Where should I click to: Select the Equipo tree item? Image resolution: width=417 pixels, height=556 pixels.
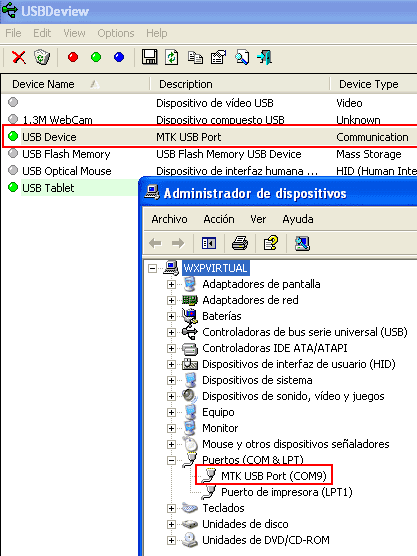(218, 412)
